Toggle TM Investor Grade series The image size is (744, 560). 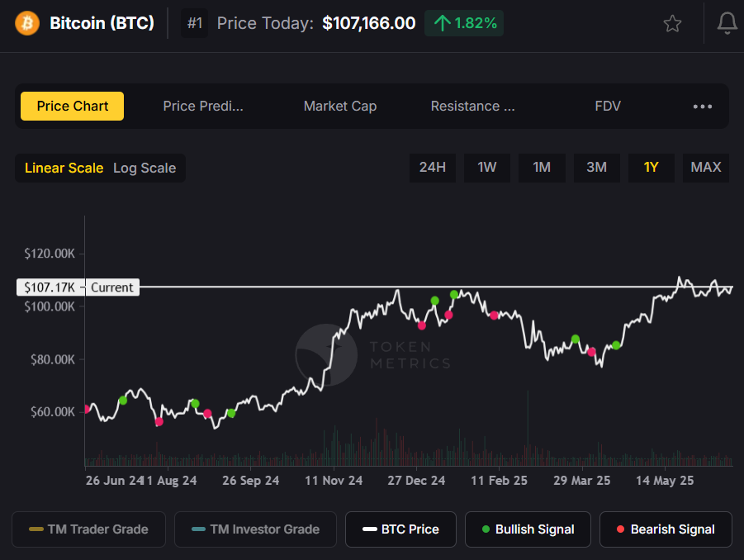(255, 529)
